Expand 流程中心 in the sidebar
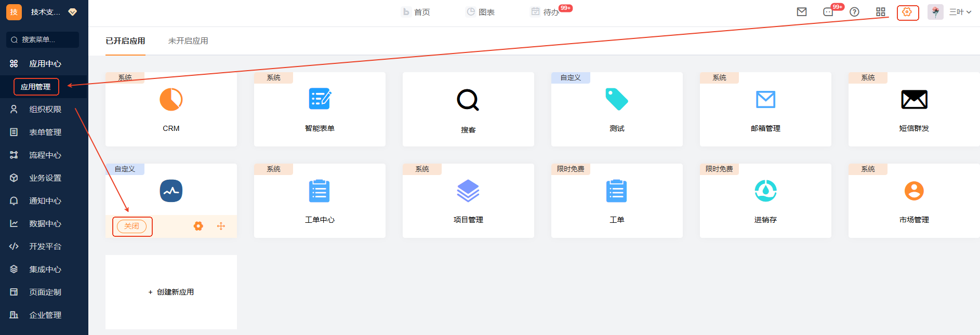The image size is (980, 335). click(x=45, y=155)
